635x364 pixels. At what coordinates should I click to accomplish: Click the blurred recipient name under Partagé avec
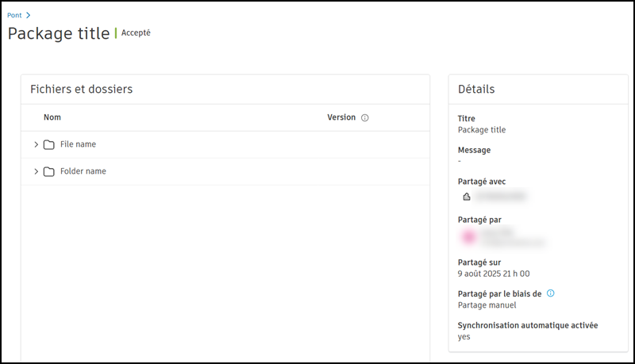tap(502, 195)
